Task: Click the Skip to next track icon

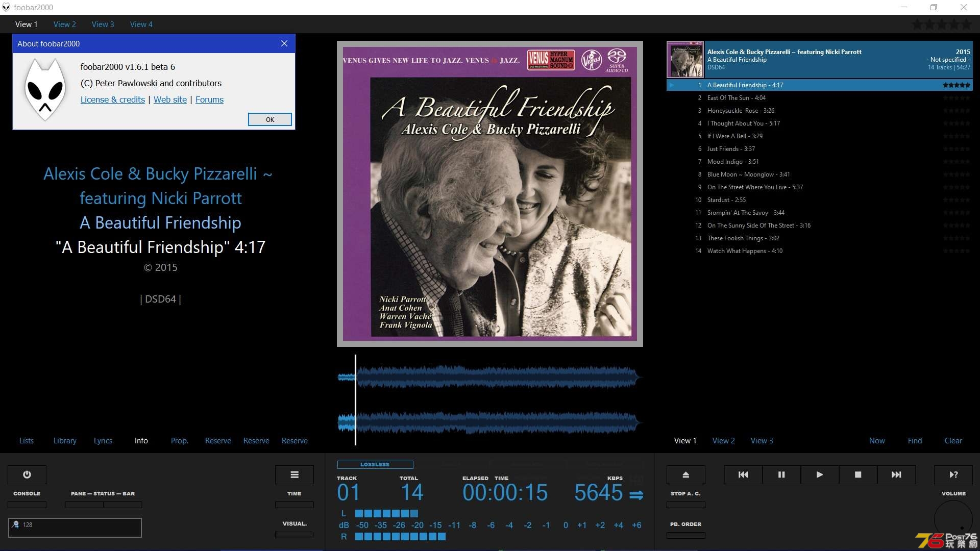Action: point(896,474)
